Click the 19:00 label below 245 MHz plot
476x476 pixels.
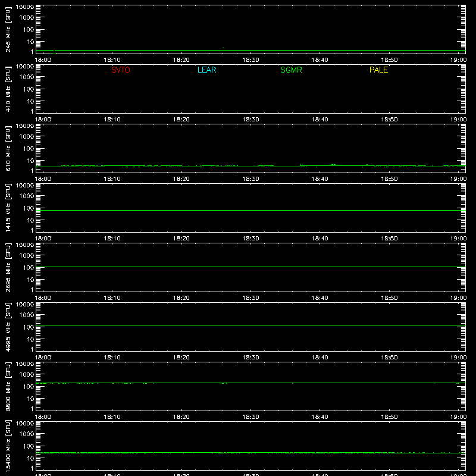[458, 60]
